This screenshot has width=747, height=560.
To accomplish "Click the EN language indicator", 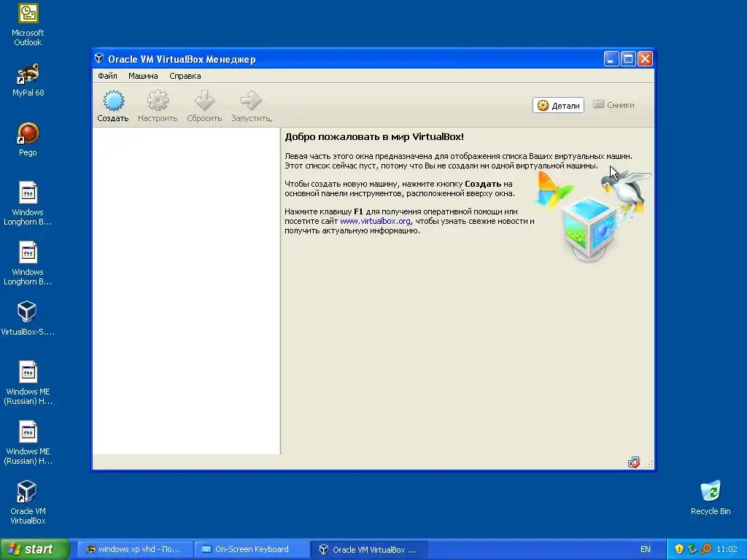I will point(645,549).
